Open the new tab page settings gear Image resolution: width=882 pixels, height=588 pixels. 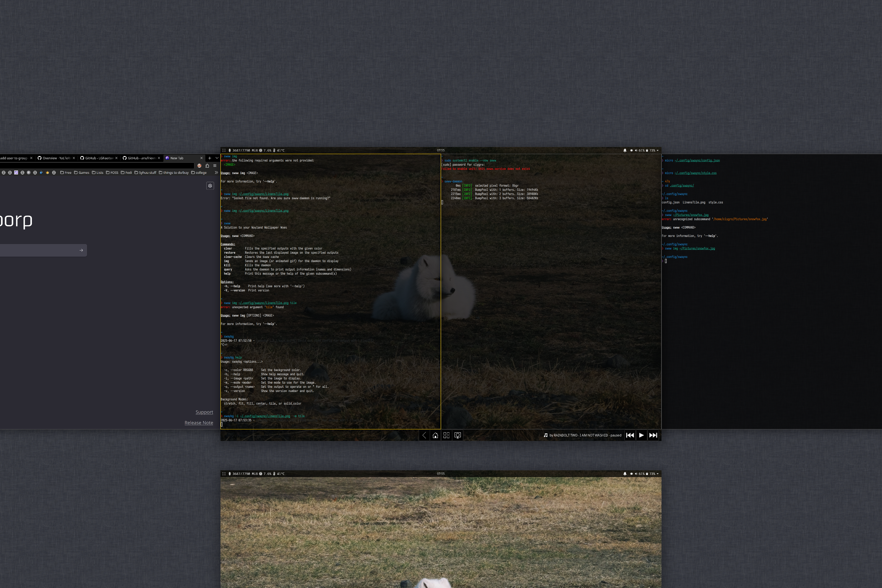point(210,186)
